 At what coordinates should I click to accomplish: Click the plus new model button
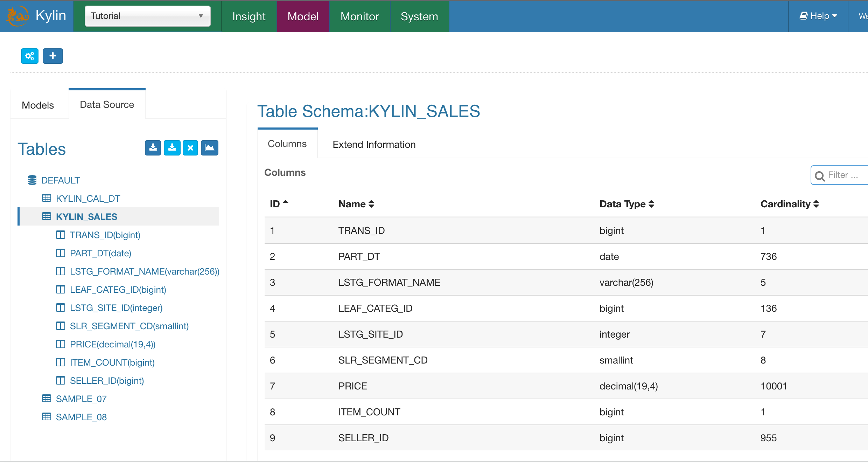click(x=53, y=56)
